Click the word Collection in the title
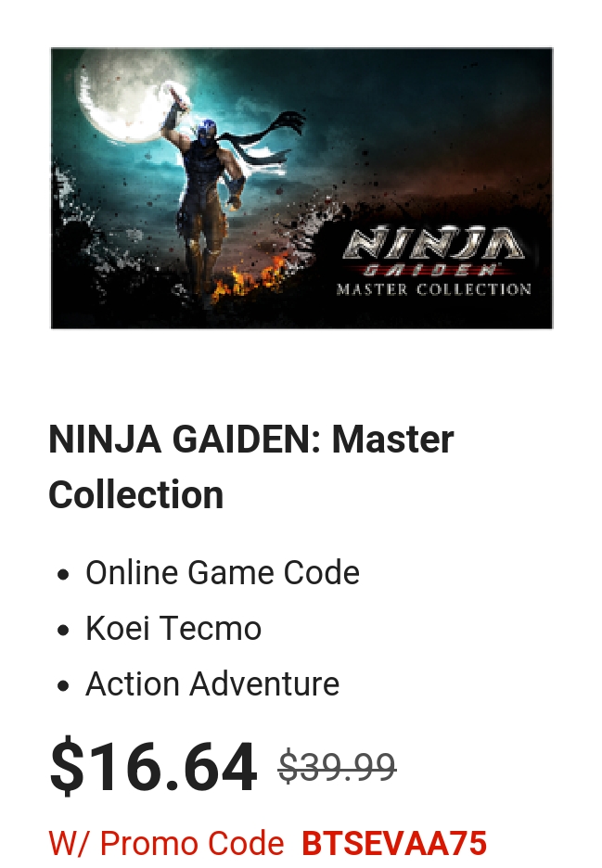This screenshot has width=602, height=868. [136, 494]
